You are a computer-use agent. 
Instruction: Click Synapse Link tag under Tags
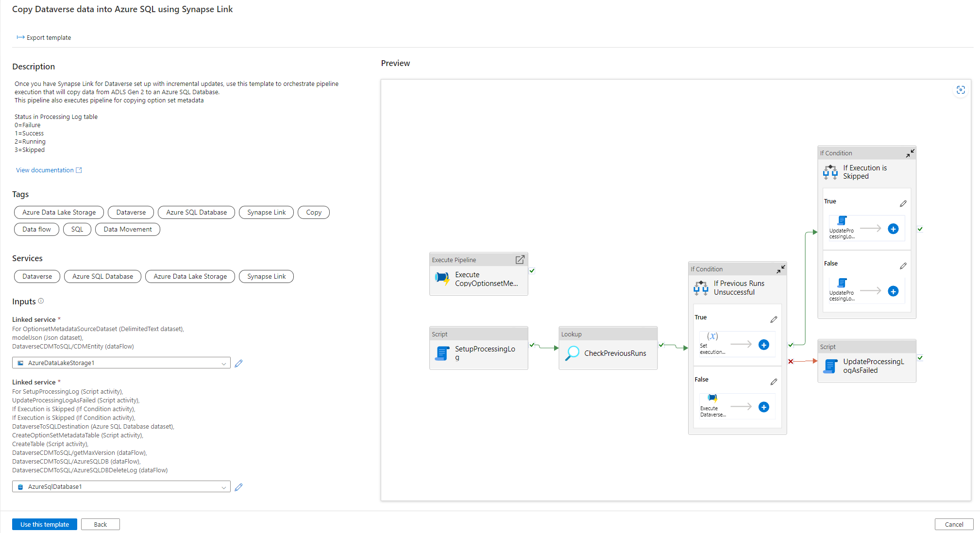point(266,212)
